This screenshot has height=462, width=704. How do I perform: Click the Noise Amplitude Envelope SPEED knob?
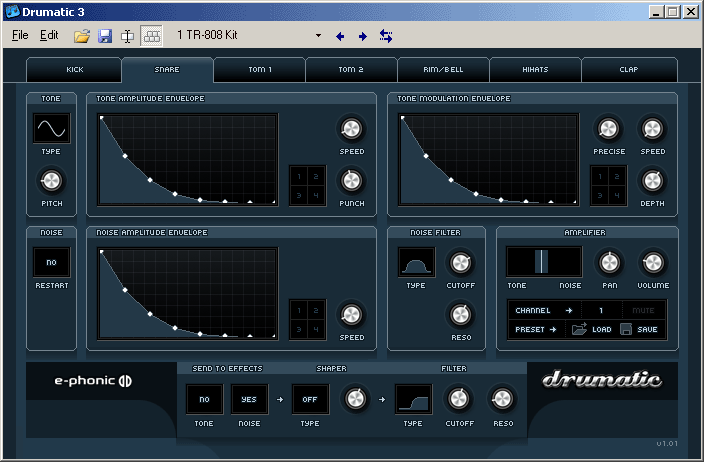click(x=352, y=315)
